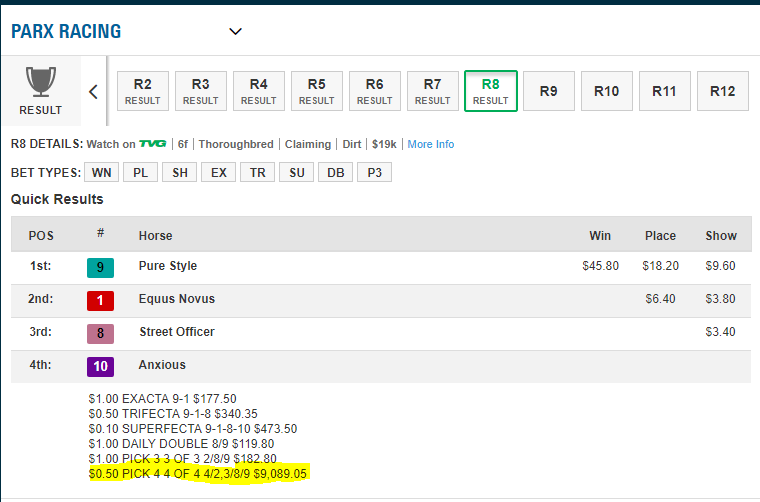The width and height of the screenshot is (760, 502).
Task: Choose the P3 bet type
Action: (x=375, y=173)
